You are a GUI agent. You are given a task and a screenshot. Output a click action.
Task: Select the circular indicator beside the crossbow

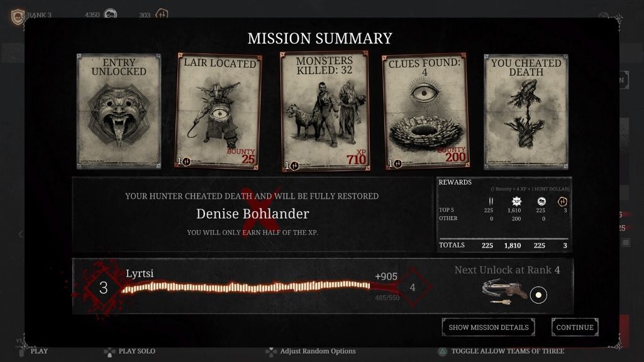tap(538, 295)
